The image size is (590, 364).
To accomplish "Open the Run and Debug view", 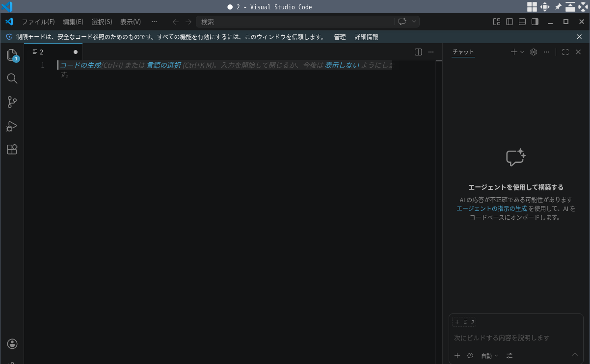I will 12,126.
